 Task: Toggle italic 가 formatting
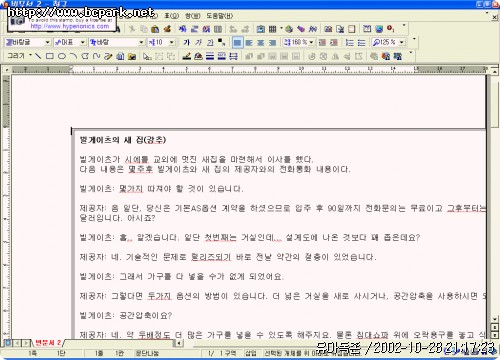pos(199,42)
